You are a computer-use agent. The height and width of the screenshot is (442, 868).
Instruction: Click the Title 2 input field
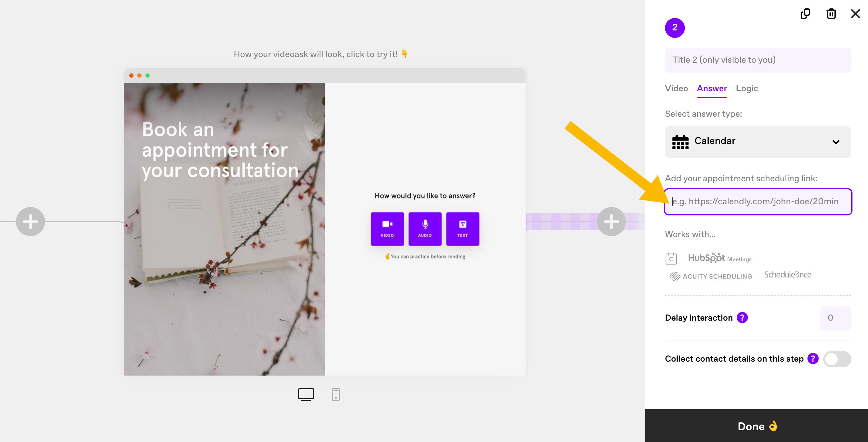point(758,60)
